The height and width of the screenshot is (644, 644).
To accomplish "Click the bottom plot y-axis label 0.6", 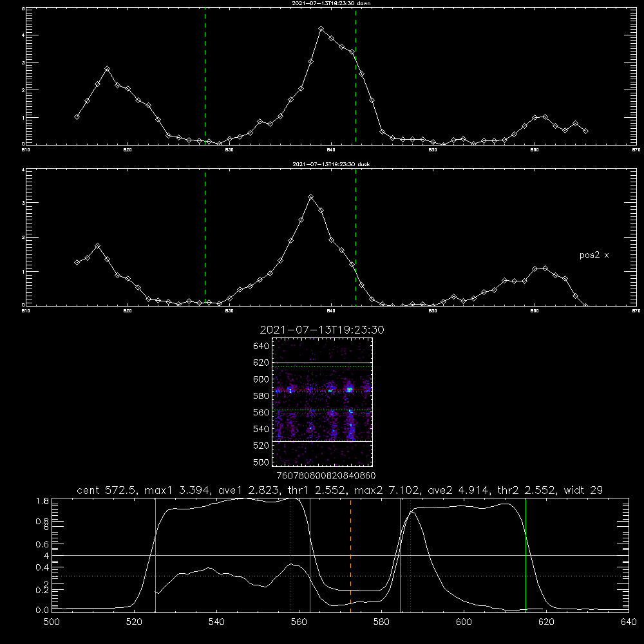I will [42, 545].
